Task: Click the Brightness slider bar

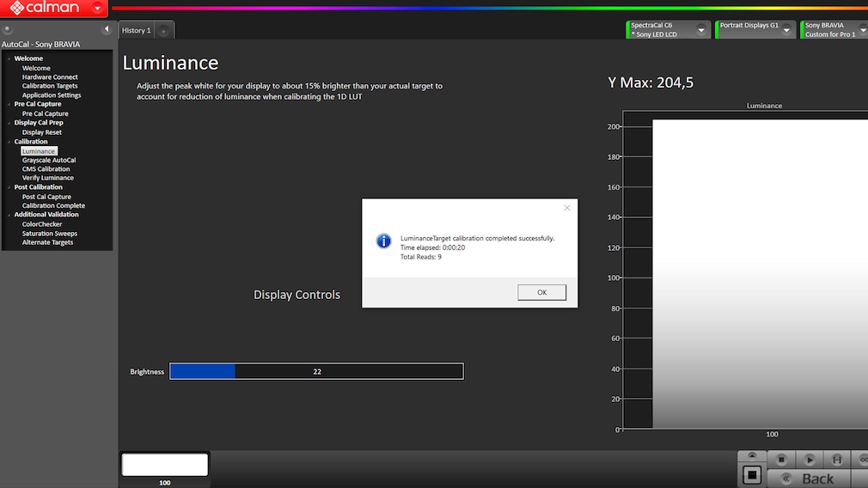Action: [316, 371]
